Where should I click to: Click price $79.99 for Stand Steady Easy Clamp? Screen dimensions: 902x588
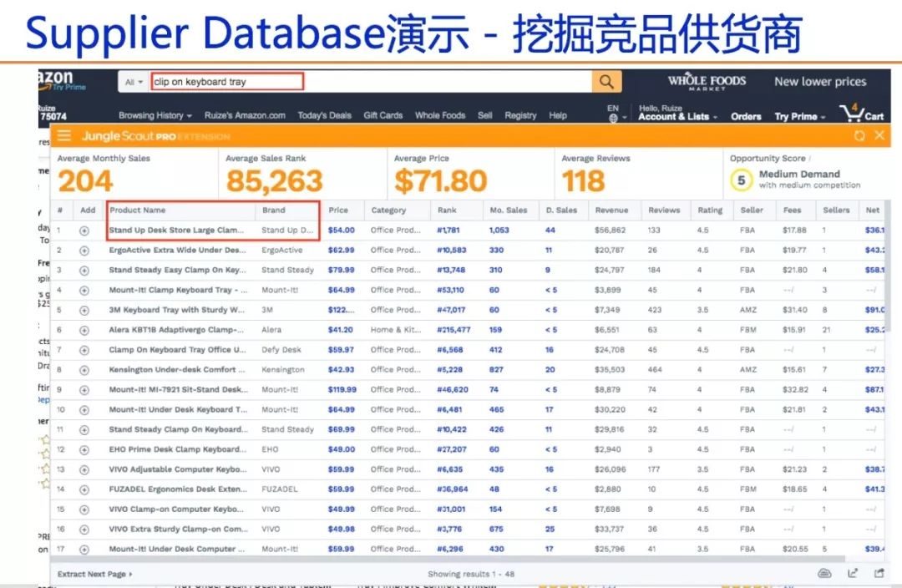point(341,271)
